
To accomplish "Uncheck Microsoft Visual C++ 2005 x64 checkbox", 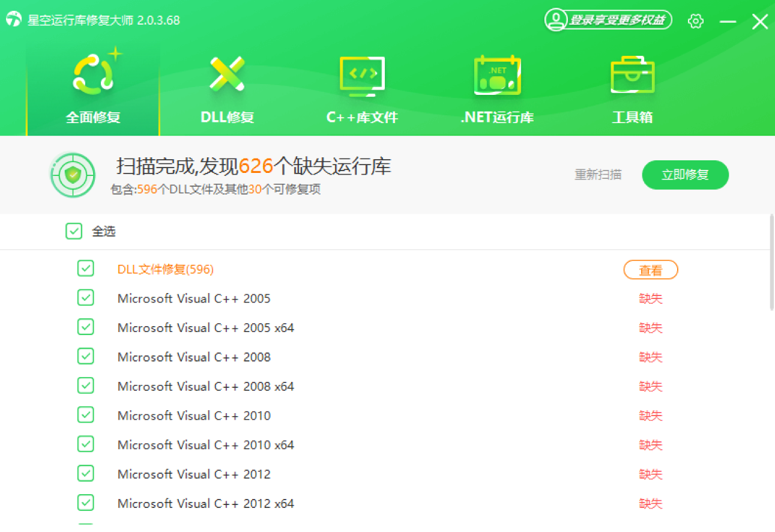I will (x=86, y=327).
